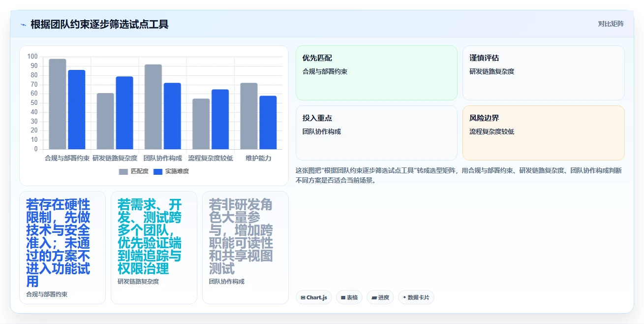Click the gray 匹配度 bar for 合规与部署约束
The width and height of the screenshot is (644, 324).
pyautogui.click(x=58, y=104)
